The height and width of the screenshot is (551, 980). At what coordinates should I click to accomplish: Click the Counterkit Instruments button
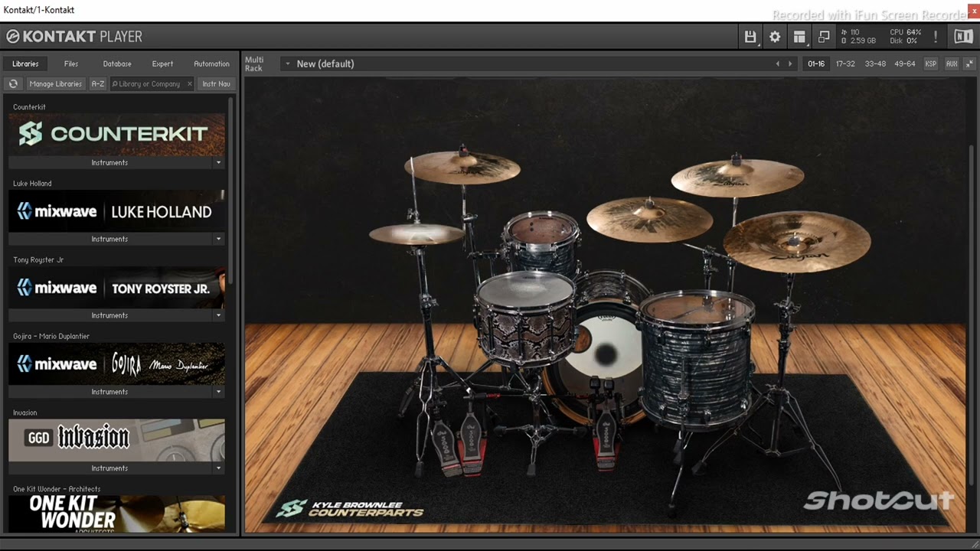(110, 162)
